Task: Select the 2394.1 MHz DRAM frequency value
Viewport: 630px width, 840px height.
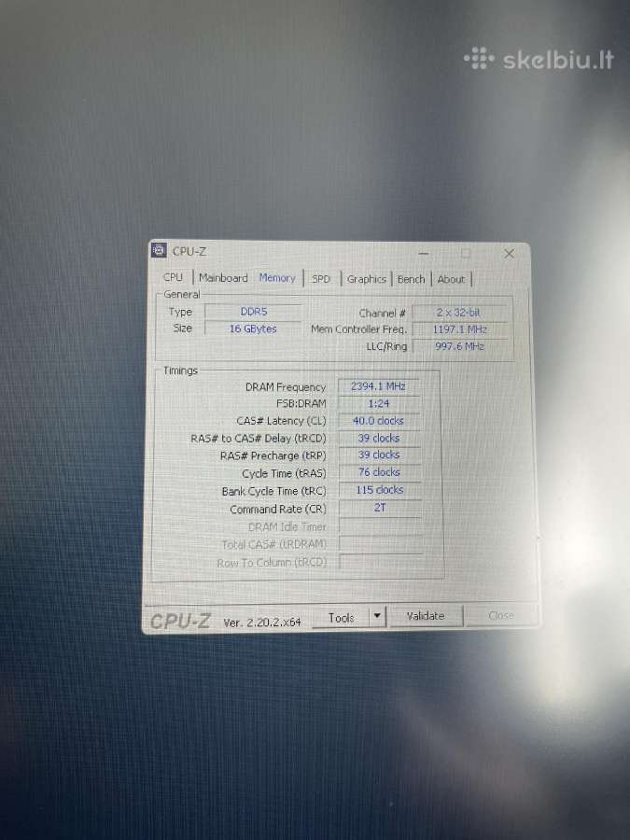Action: tap(378, 386)
